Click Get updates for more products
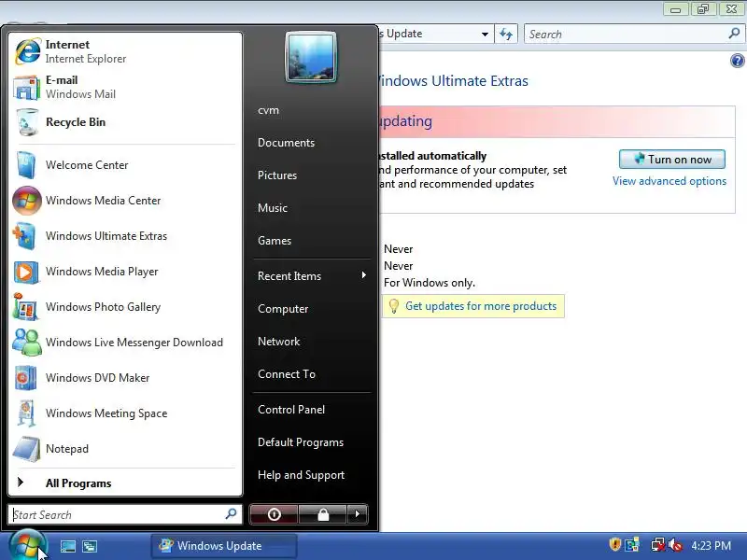The image size is (747, 560). (x=481, y=306)
